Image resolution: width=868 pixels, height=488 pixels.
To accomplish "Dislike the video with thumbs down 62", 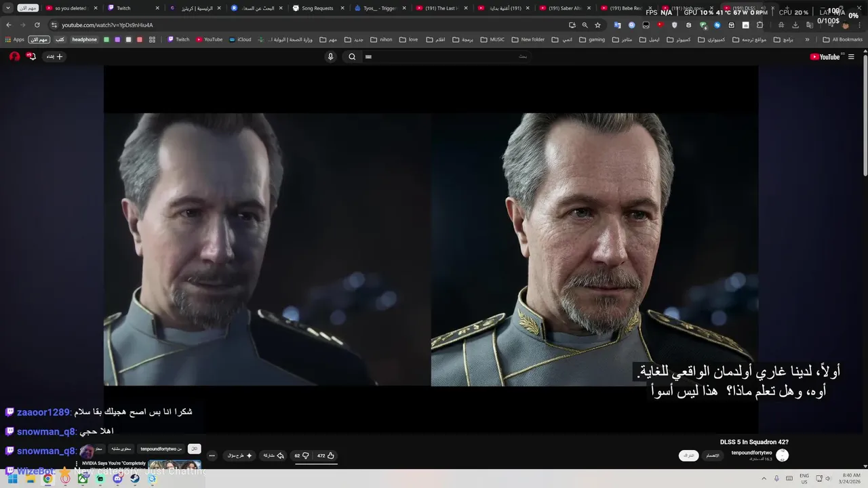I will coord(302,455).
